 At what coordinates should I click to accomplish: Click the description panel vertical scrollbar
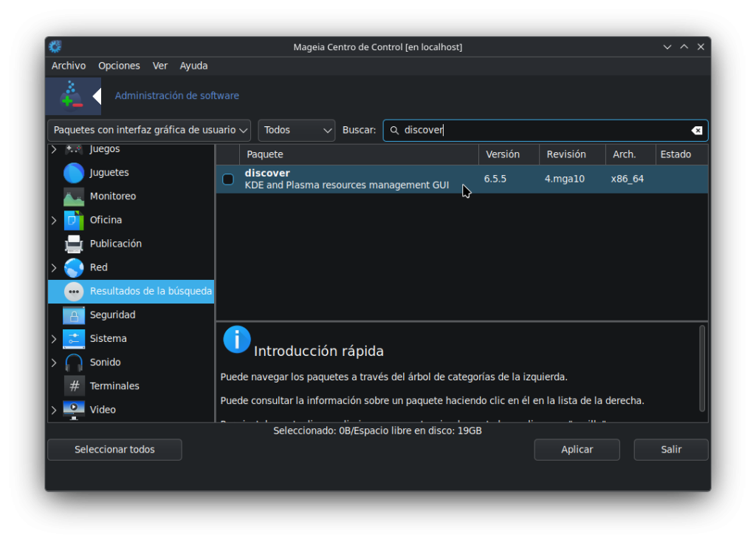(702, 368)
